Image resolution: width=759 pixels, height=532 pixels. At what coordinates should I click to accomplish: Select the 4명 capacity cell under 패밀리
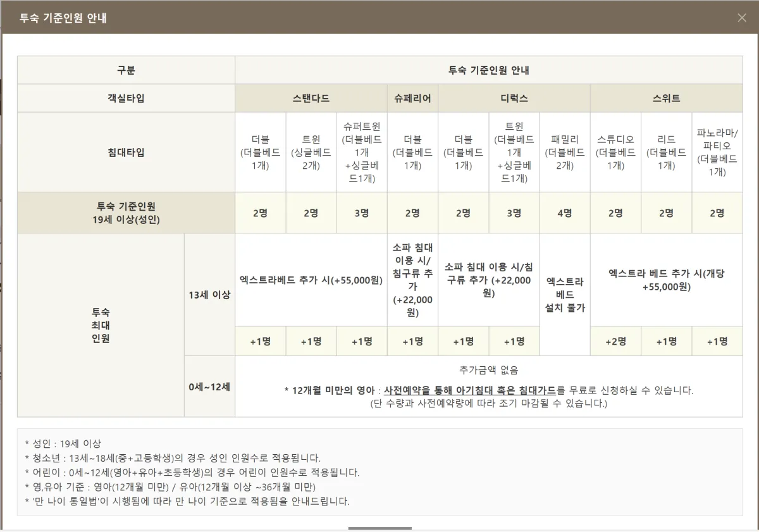(x=565, y=213)
